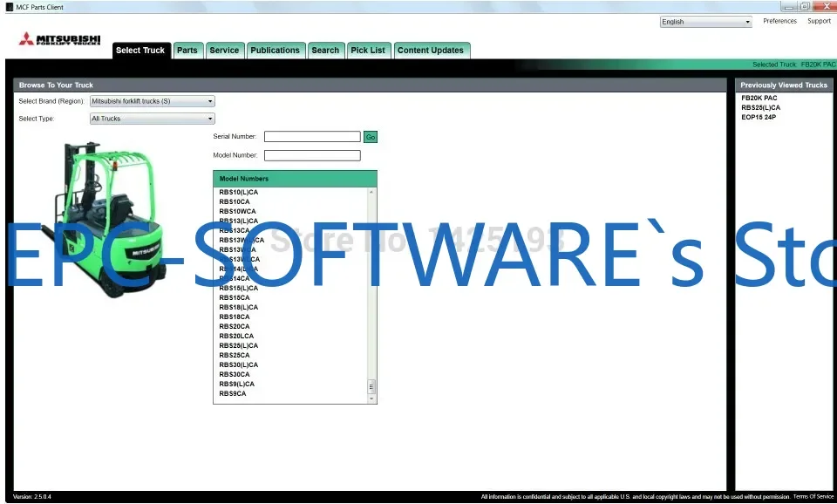Click the Model Numbers list header

[296, 179]
